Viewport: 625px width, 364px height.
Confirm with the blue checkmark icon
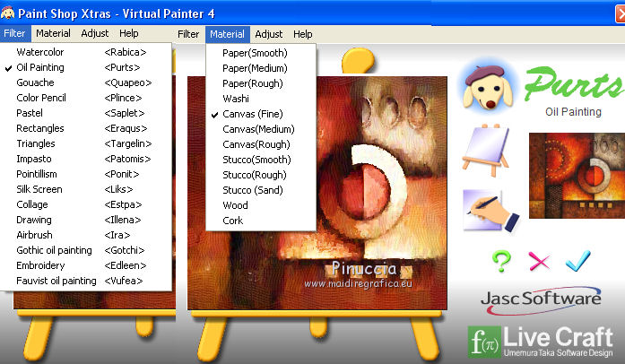578,261
